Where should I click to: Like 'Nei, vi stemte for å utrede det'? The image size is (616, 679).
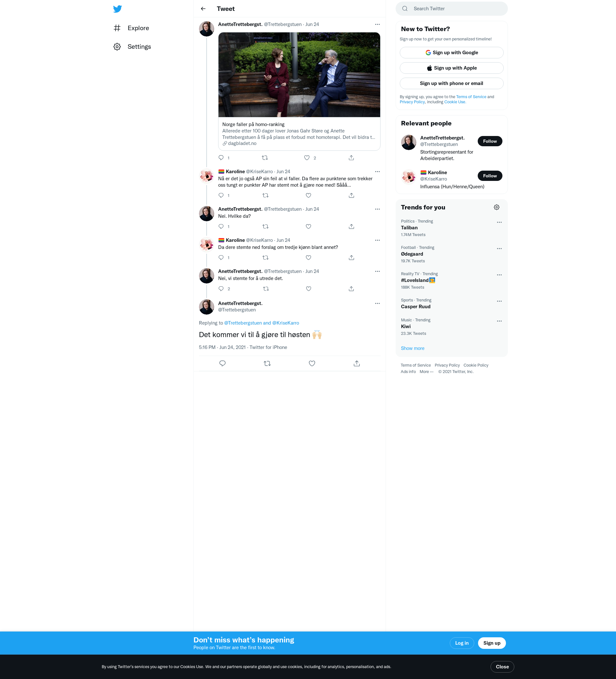click(x=309, y=289)
